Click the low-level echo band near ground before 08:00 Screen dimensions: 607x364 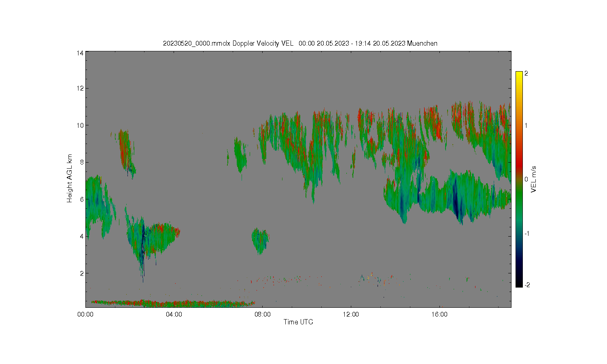coord(173,303)
